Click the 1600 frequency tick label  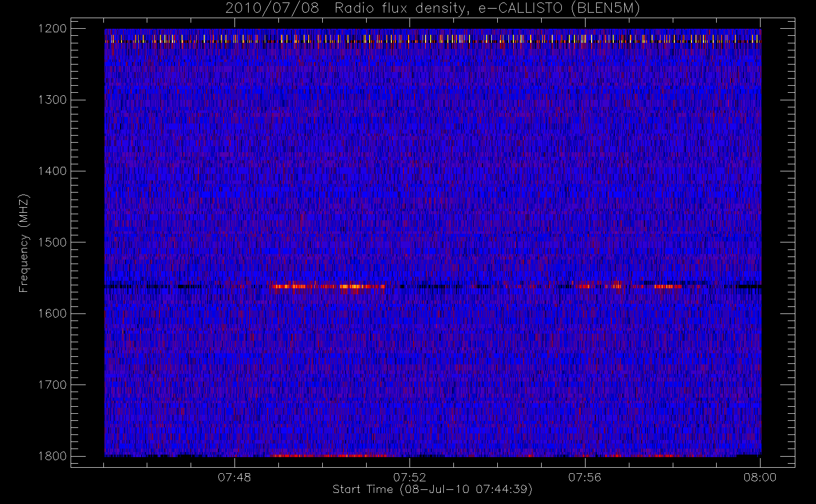tap(52, 313)
